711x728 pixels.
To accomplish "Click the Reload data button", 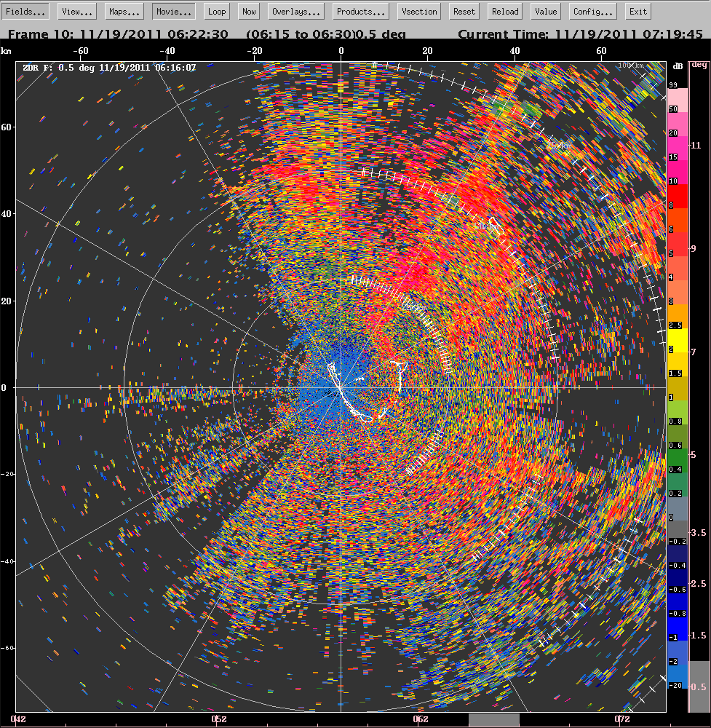I will [x=505, y=12].
